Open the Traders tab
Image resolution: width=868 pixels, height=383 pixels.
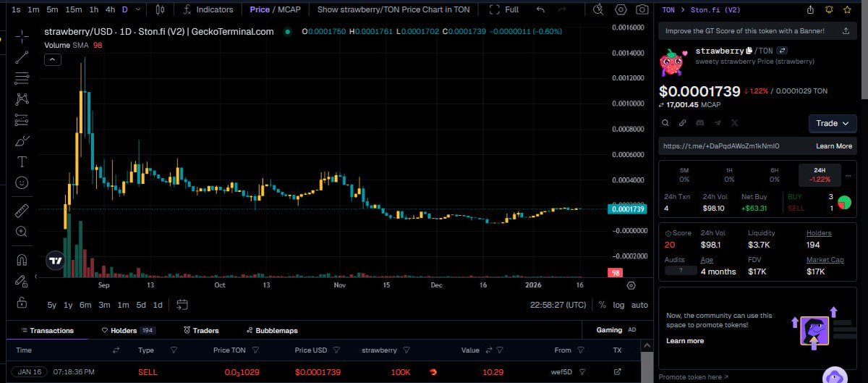pyautogui.click(x=201, y=330)
